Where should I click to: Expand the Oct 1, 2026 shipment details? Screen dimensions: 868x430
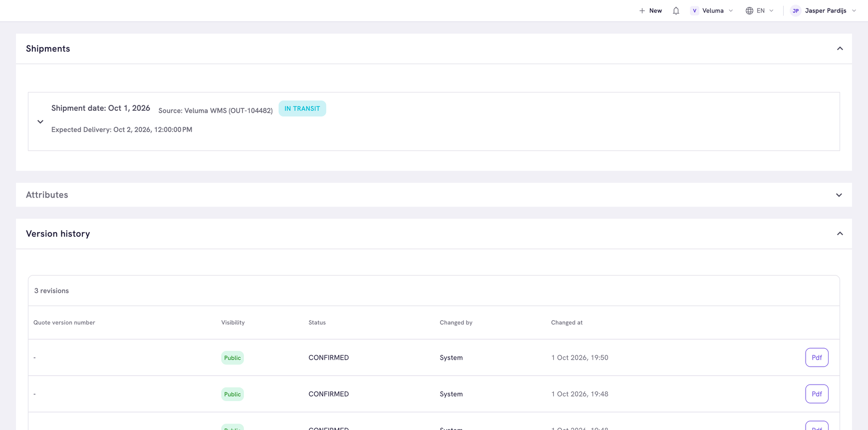click(40, 122)
